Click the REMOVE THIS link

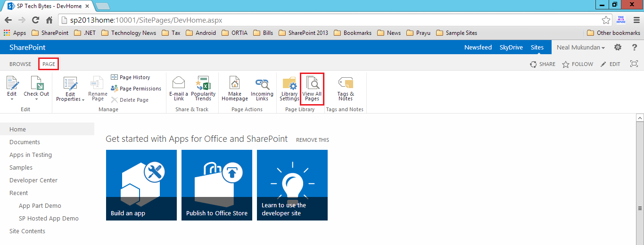[x=313, y=140]
